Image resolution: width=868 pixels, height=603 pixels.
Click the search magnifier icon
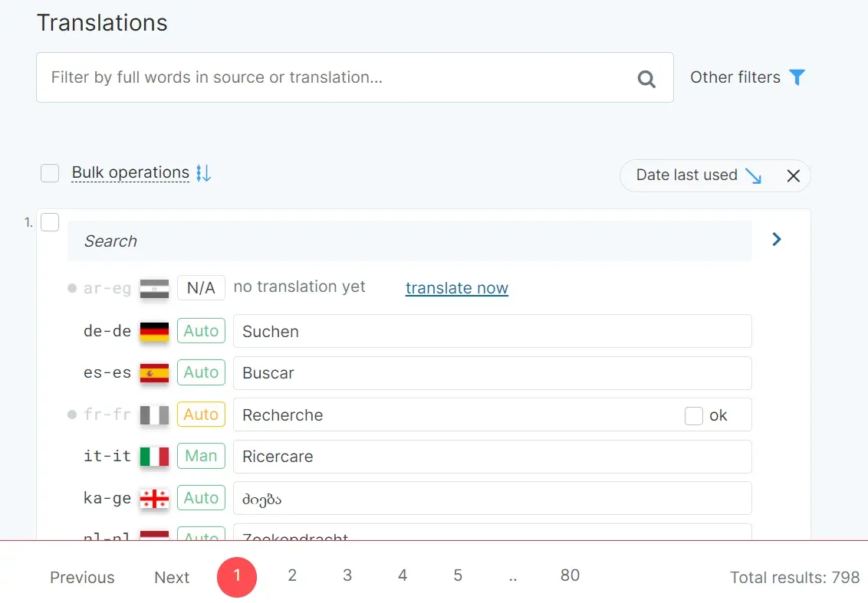pyautogui.click(x=646, y=78)
